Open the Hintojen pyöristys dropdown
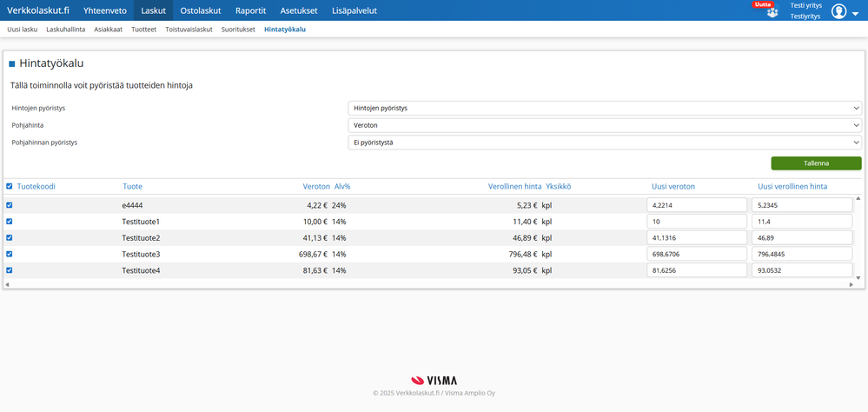Viewport: 868px width, 412px height. coord(604,108)
